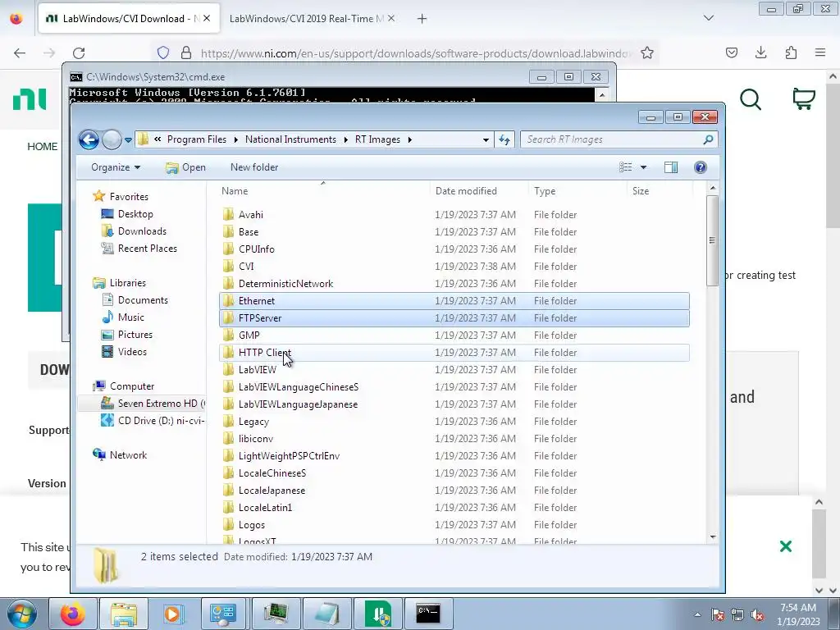Open cmd.exe from the taskbar
The width and height of the screenshot is (840, 630).
click(428, 614)
